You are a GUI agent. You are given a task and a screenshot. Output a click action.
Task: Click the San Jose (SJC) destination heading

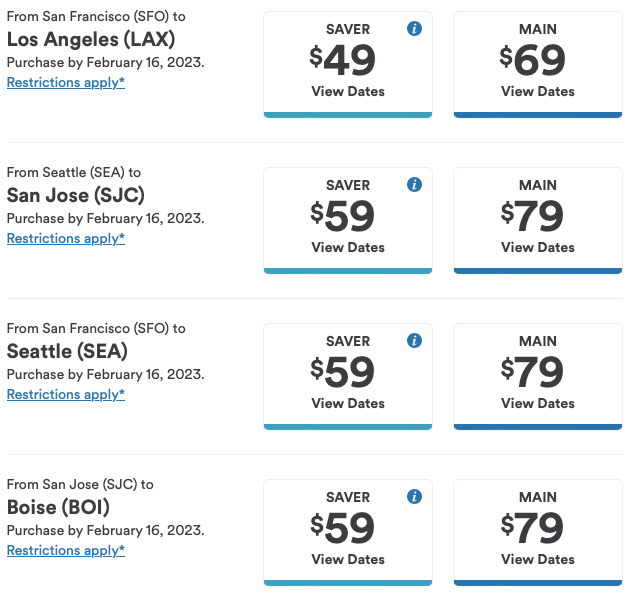point(70,195)
